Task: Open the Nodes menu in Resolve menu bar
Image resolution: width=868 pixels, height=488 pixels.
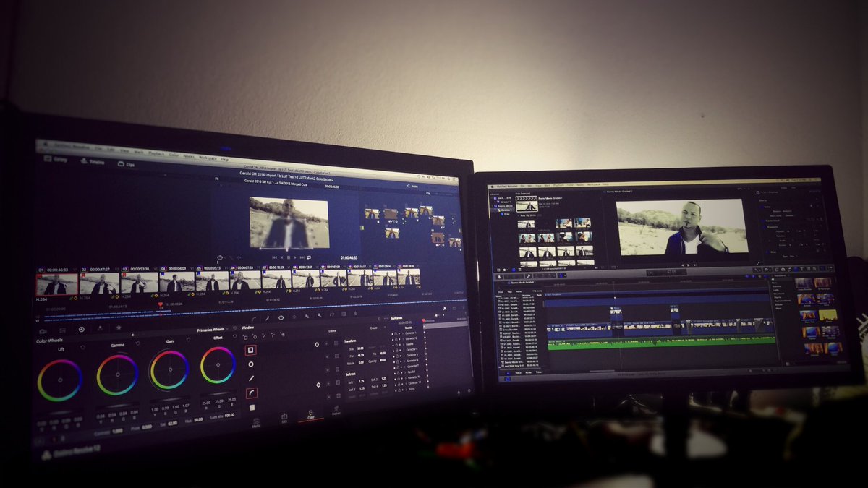Action: (188, 155)
